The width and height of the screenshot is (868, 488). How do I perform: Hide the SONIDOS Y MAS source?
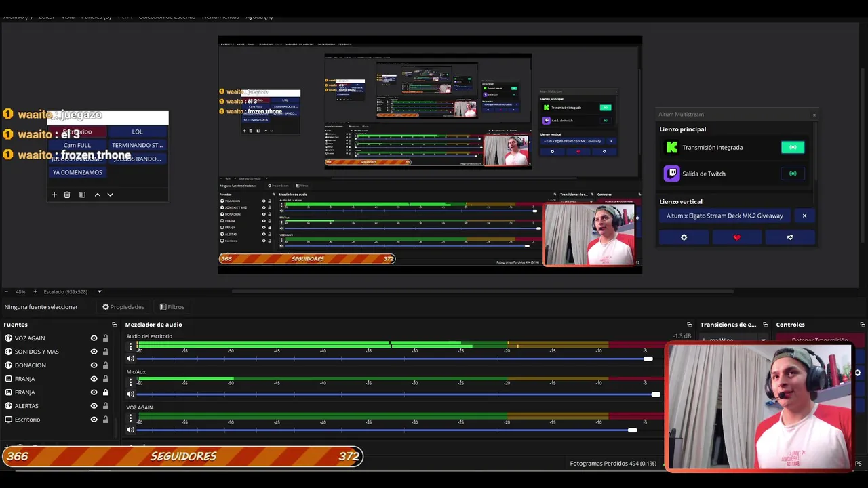[94, 352]
